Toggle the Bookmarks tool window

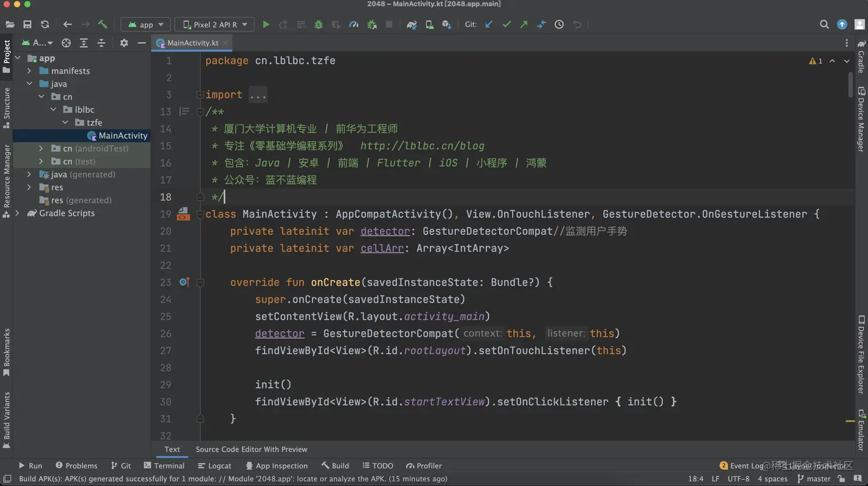[6, 352]
